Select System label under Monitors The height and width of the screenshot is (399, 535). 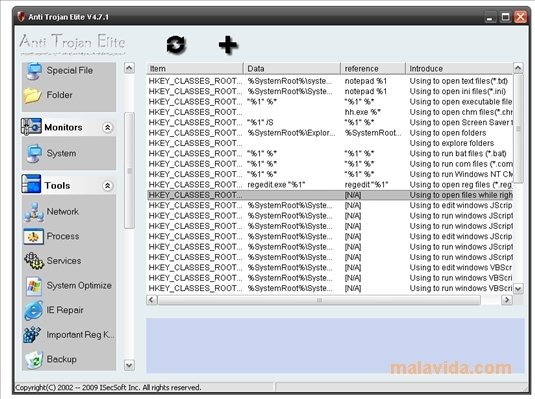pos(61,153)
